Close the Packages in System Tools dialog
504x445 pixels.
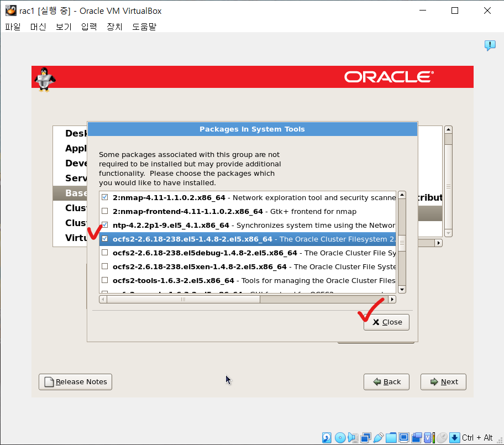[386, 322]
